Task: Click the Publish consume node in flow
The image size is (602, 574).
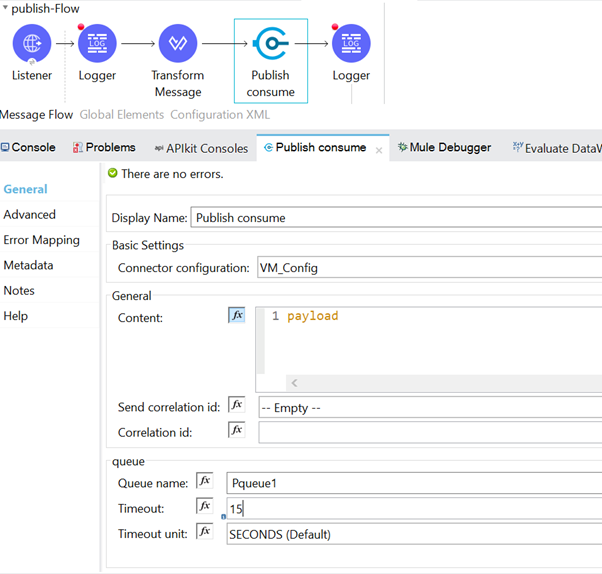Action: pos(270,44)
